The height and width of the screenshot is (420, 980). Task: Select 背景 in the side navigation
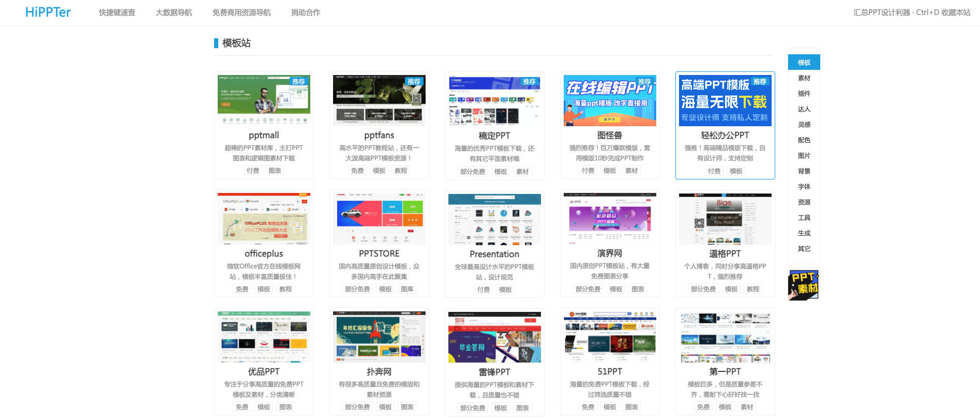804,171
